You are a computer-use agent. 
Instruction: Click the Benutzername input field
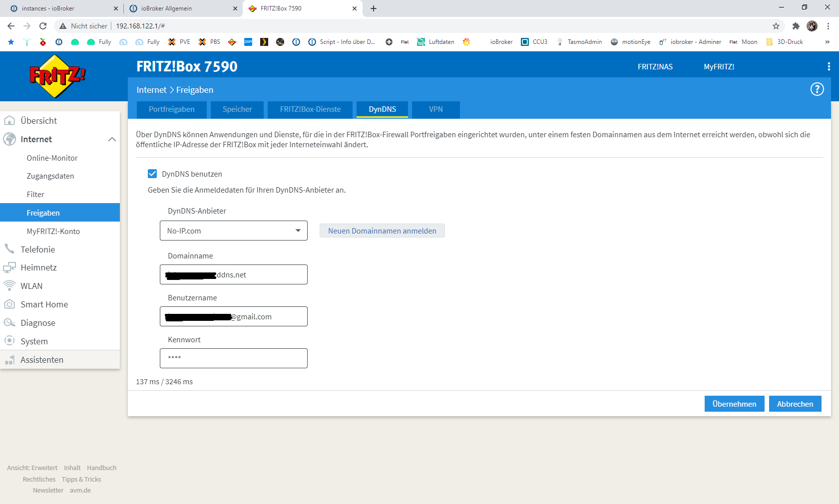[234, 316]
